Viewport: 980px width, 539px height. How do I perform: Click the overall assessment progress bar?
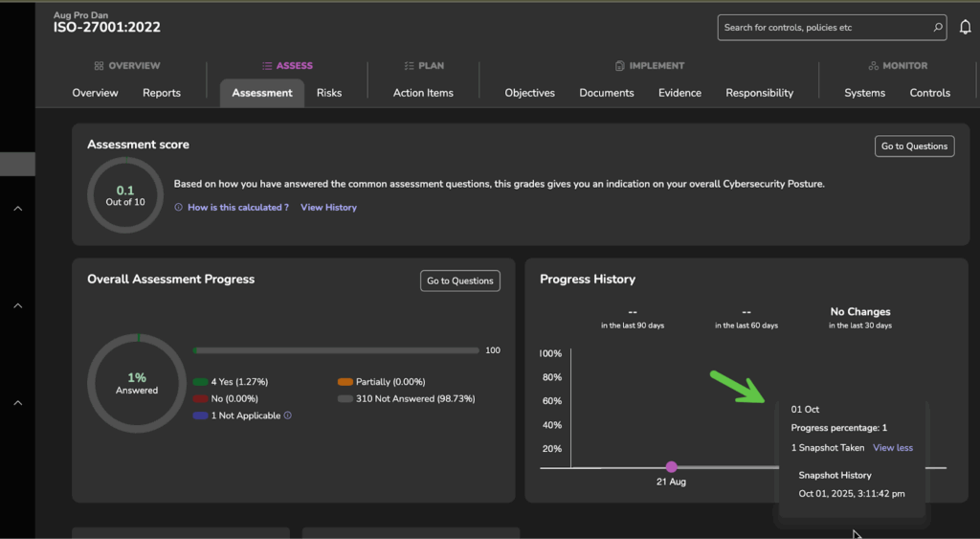(336, 350)
